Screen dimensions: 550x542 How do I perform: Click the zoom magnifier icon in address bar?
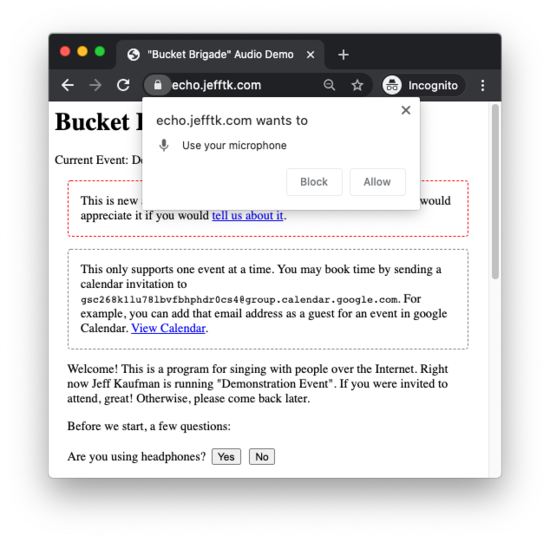pyautogui.click(x=329, y=85)
